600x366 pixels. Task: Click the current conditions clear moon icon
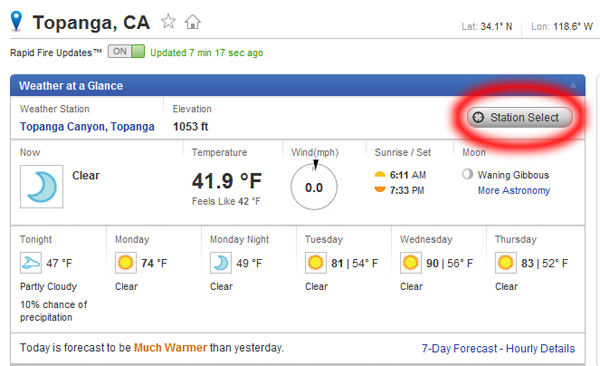click(42, 186)
